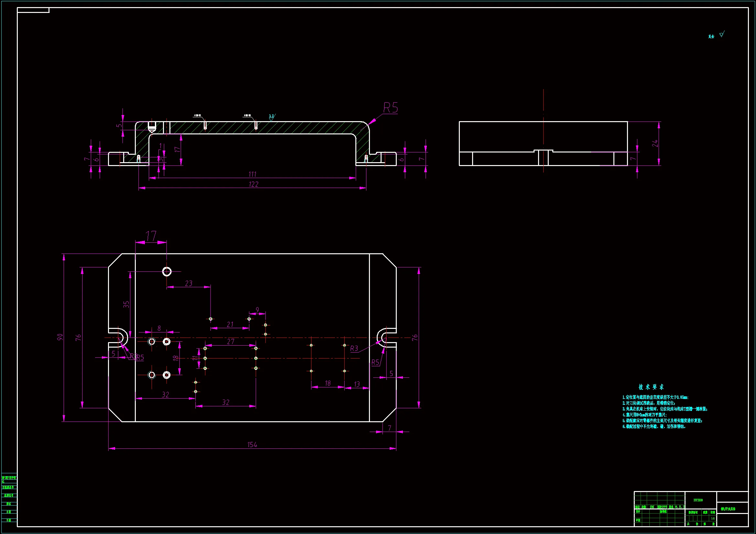Click the 铣床夹具体 title block name

tap(728, 509)
